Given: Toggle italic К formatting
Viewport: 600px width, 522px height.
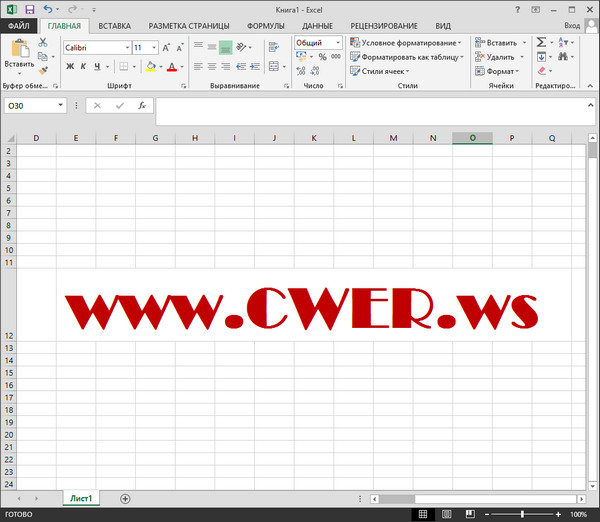Looking at the screenshot, I should (83, 67).
